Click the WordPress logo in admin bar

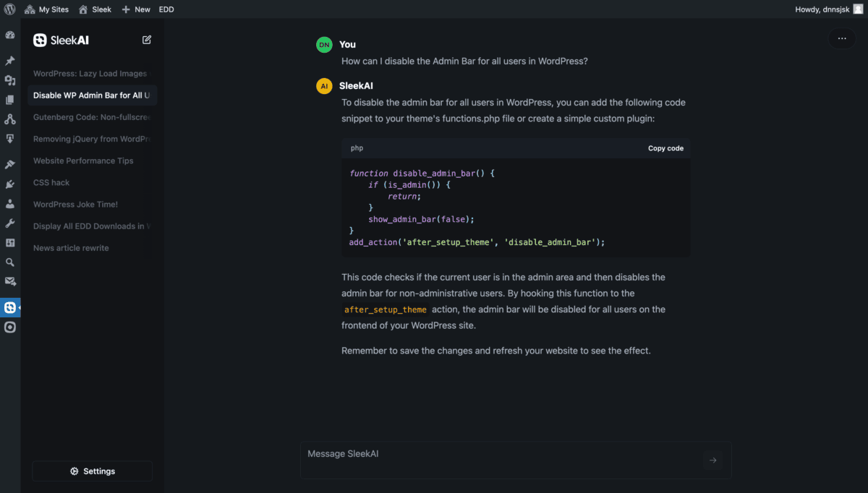[10, 9]
